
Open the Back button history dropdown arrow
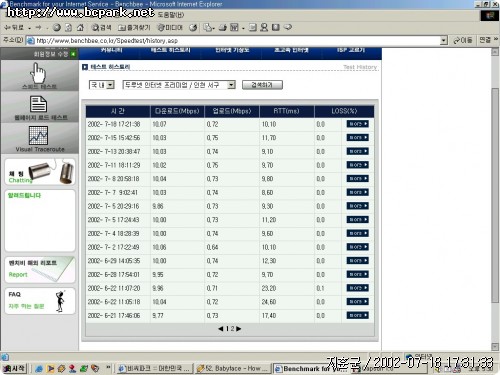(x=30, y=28)
